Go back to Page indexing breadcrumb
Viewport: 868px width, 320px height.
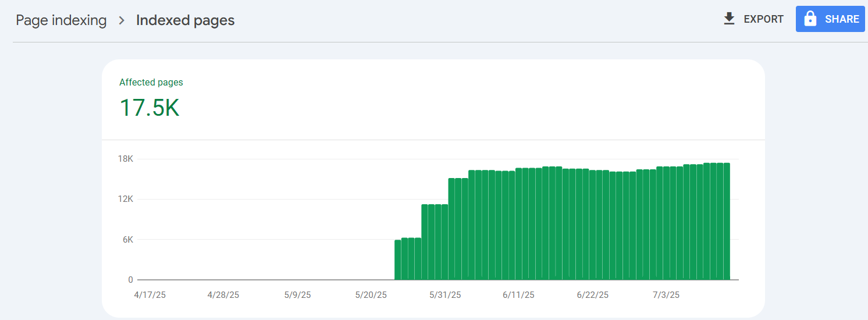click(61, 20)
